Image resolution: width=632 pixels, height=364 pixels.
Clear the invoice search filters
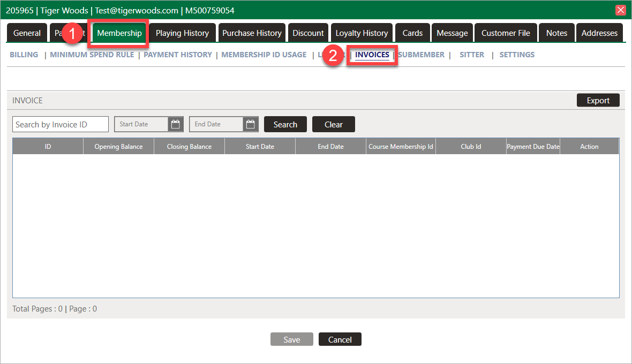pos(333,124)
